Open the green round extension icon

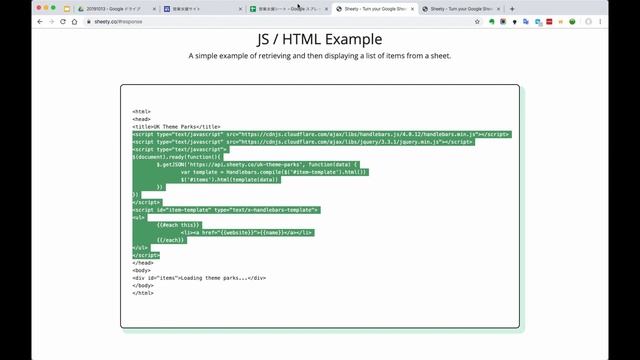tap(572, 22)
